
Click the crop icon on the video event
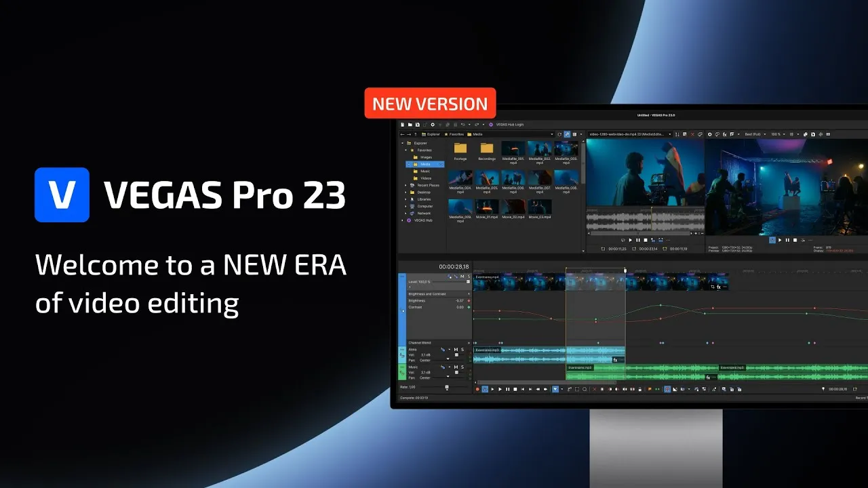point(712,287)
